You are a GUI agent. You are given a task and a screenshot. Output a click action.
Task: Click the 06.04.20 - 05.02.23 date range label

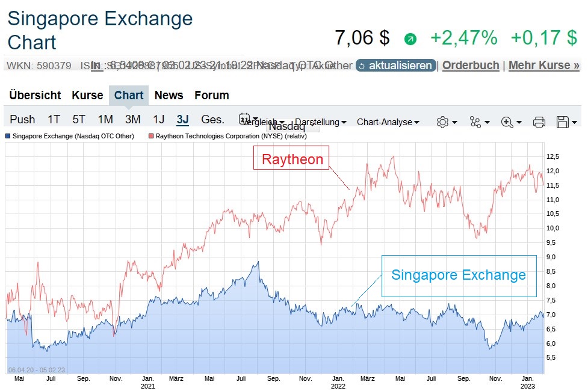[36, 370]
